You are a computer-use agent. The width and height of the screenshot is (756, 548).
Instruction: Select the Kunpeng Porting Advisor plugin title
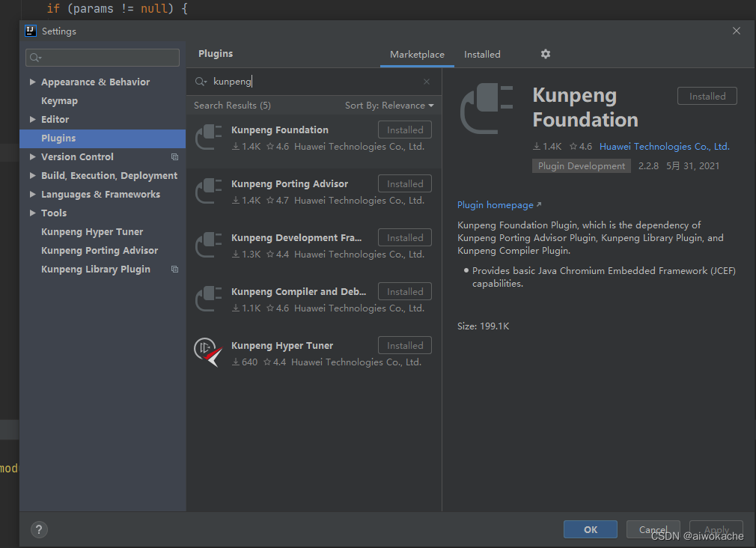pos(290,184)
